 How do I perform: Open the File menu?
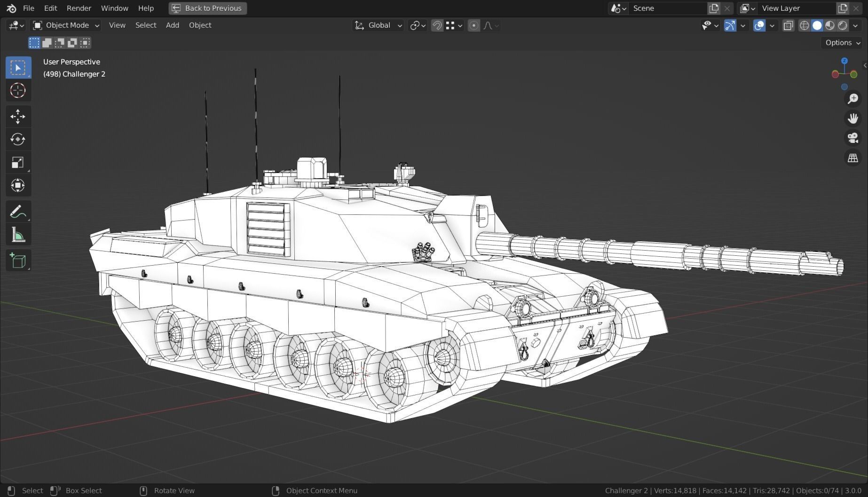(28, 8)
